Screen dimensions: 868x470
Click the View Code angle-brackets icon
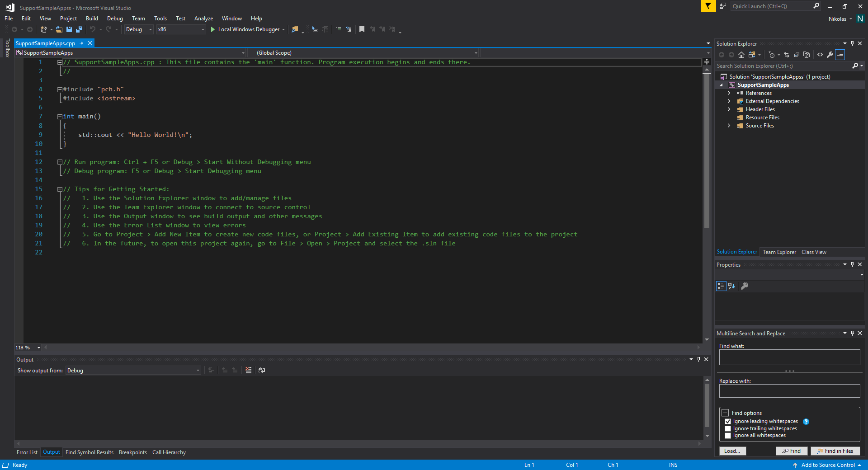pyautogui.click(x=820, y=55)
